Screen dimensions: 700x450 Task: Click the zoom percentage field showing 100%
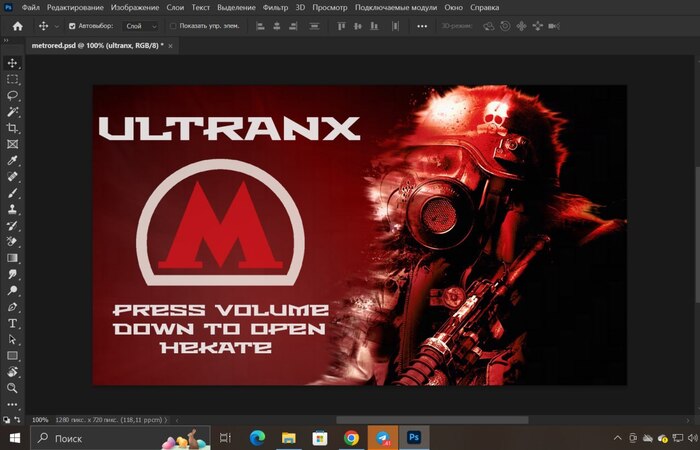point(40,420)
